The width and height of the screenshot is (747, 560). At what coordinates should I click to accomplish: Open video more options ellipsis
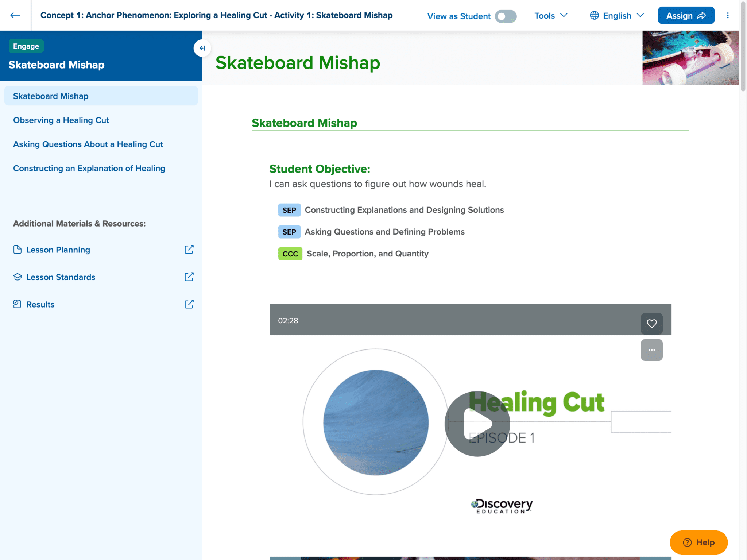[651, 350]
